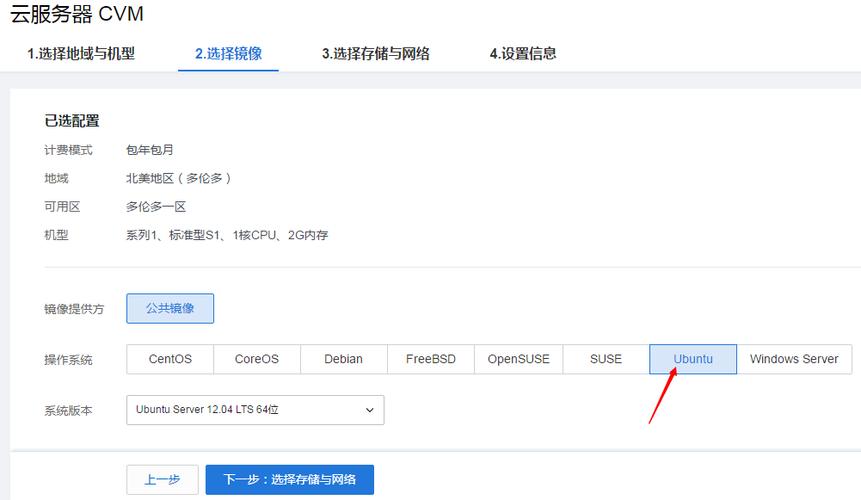861x500 pixels.
Task: Pick Debian as operating system
Action: 344,359
